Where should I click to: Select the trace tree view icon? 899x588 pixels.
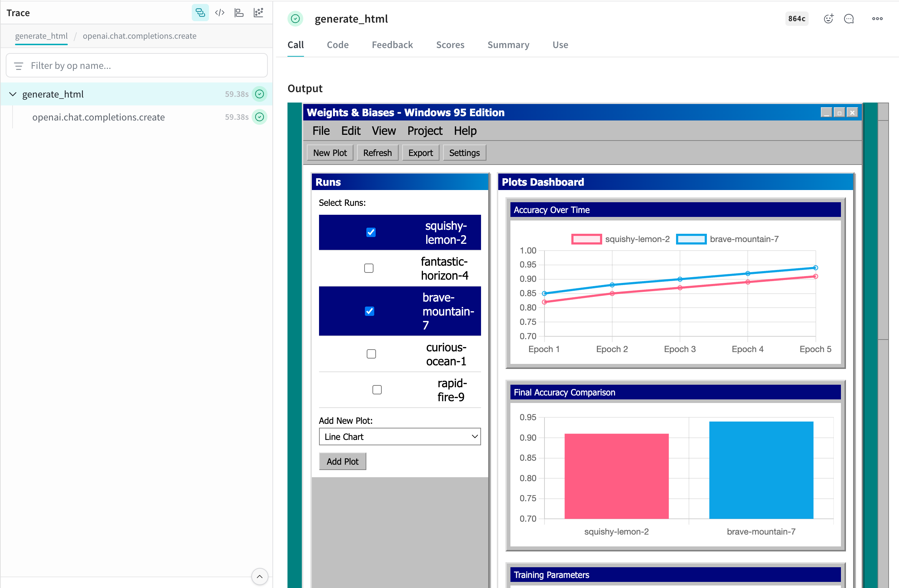[200, 13]
